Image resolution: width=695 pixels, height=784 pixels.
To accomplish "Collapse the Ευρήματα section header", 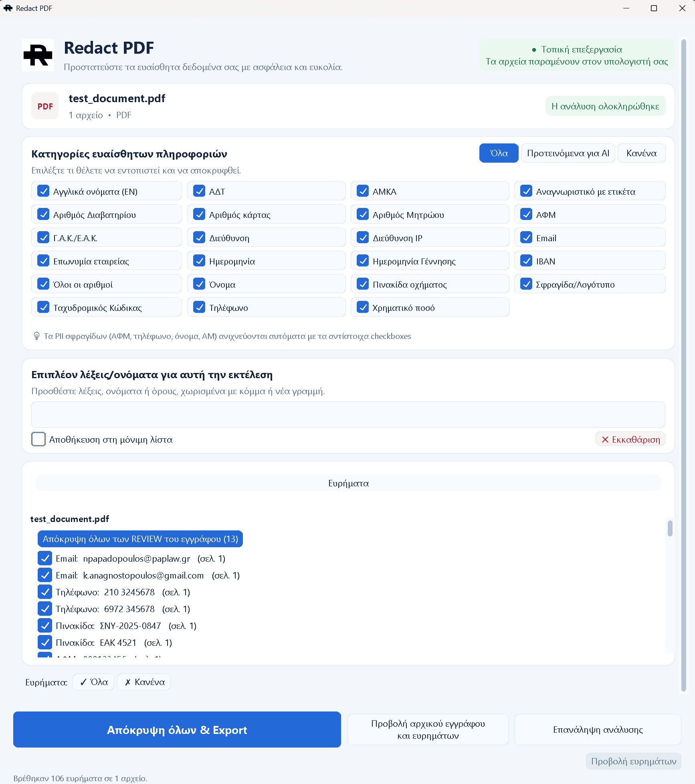I will click(x=348, y=483).
